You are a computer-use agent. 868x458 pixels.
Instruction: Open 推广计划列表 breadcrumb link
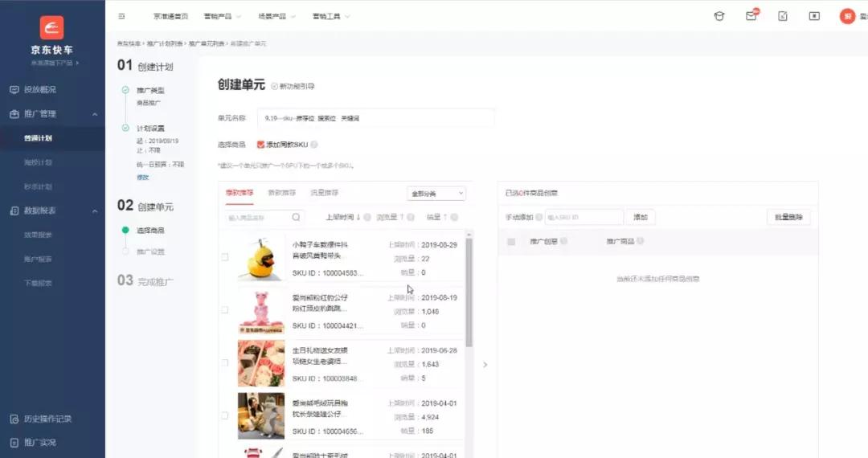[x=165, y=43]
